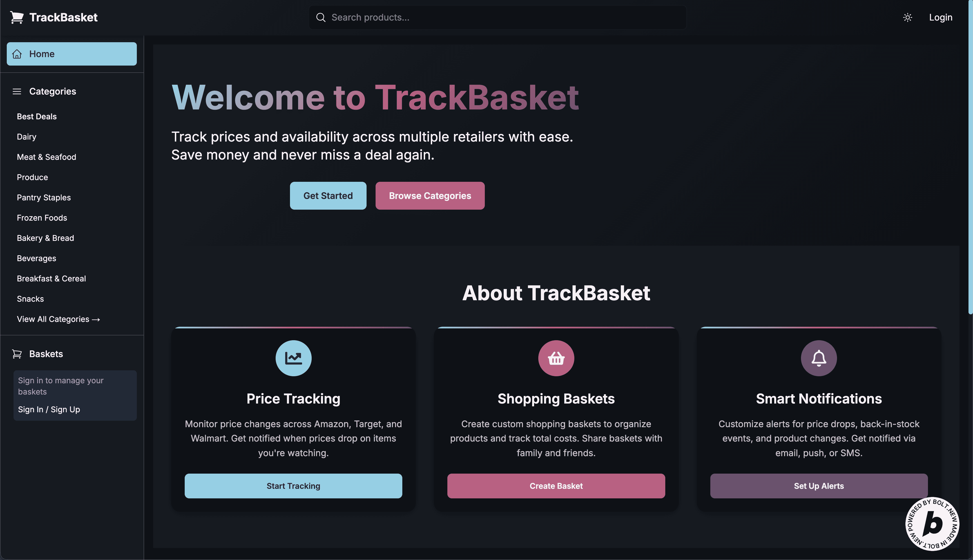The width and height of the screenshot is (973, 560).
Task: Open Beverages category
Action: tap(37, 258)
